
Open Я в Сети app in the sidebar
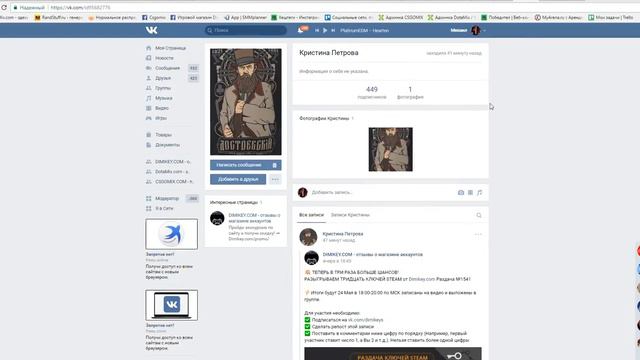164,208
